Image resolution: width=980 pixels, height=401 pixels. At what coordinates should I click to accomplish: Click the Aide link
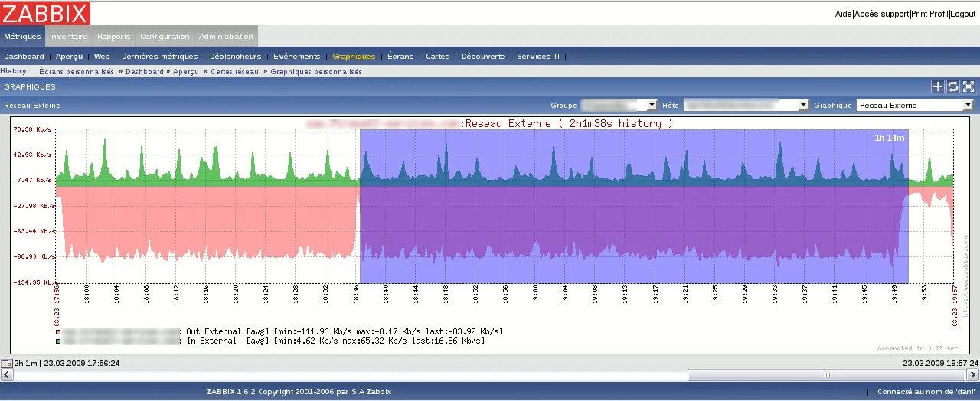tap(843, 14)
